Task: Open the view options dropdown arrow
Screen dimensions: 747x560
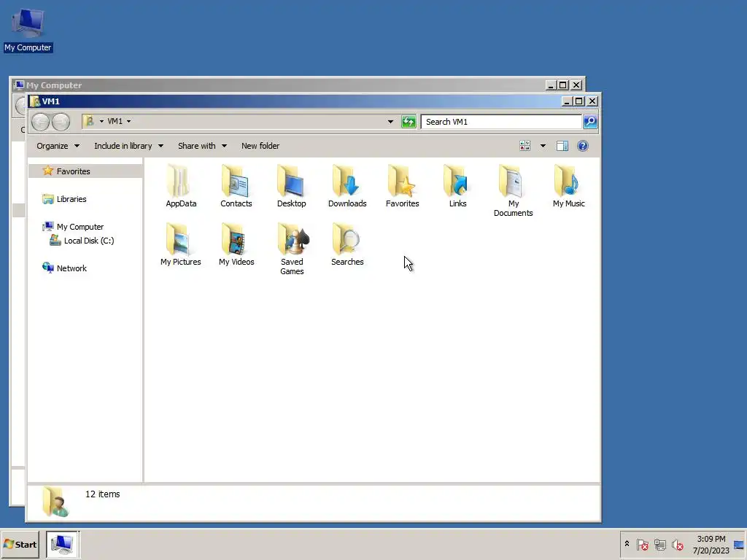Action: click(x=543, y=146)
